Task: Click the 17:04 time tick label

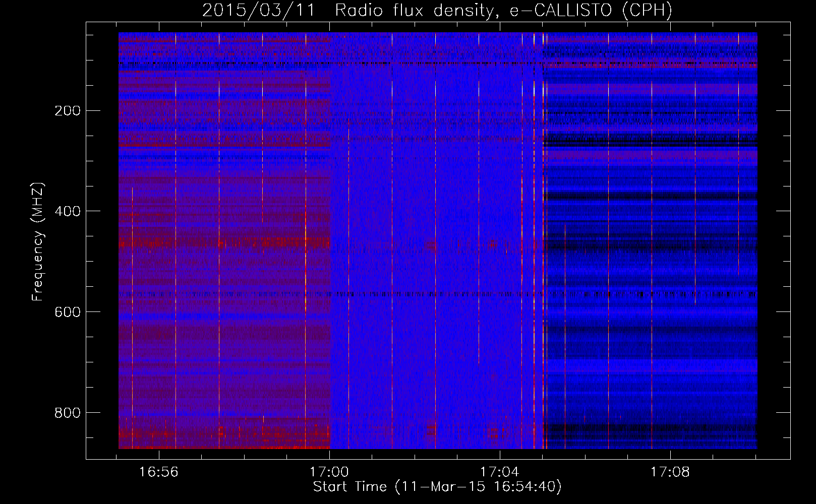Action: [x=500, y=472]
